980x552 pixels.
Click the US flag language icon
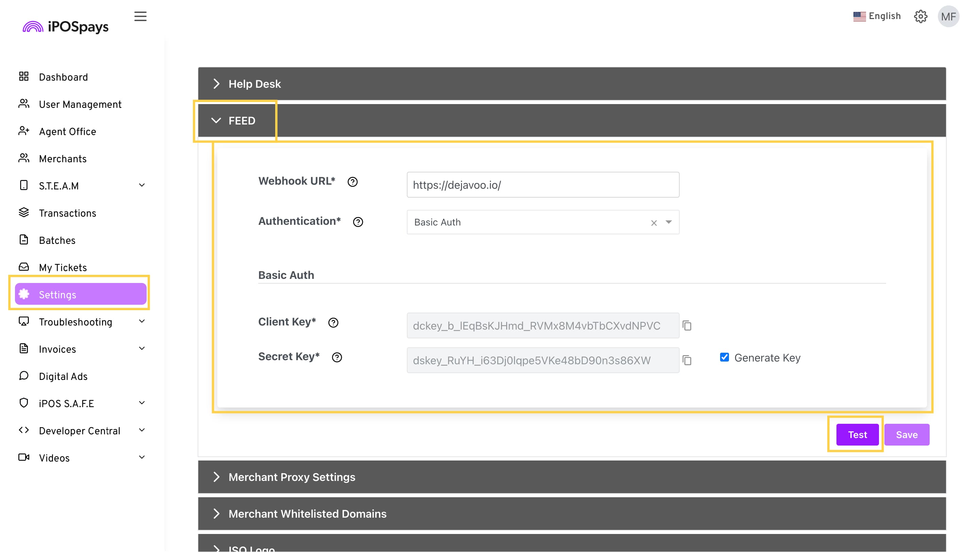click(859, 16)
